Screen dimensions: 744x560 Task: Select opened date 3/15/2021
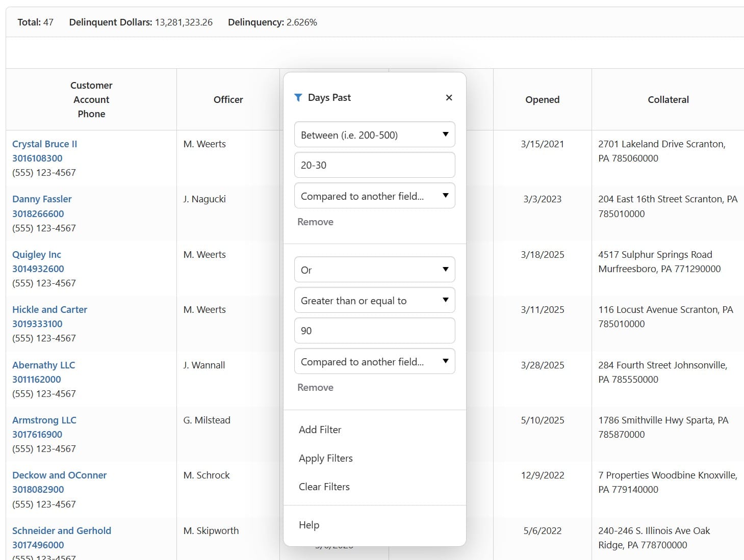pos(543,144)
